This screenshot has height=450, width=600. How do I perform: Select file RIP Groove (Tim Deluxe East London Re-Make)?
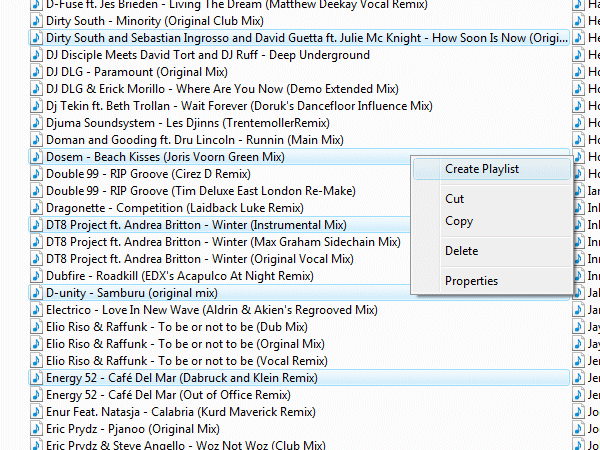201,191
